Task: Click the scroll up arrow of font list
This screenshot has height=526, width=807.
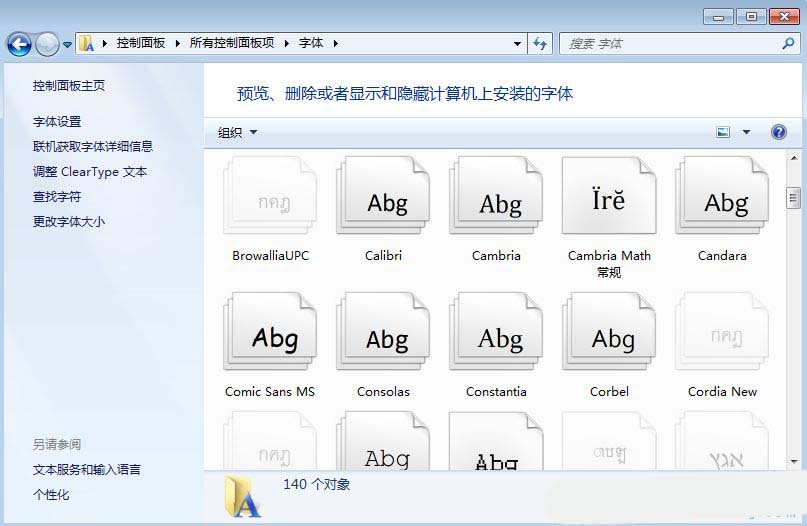Action: point(794,158)
